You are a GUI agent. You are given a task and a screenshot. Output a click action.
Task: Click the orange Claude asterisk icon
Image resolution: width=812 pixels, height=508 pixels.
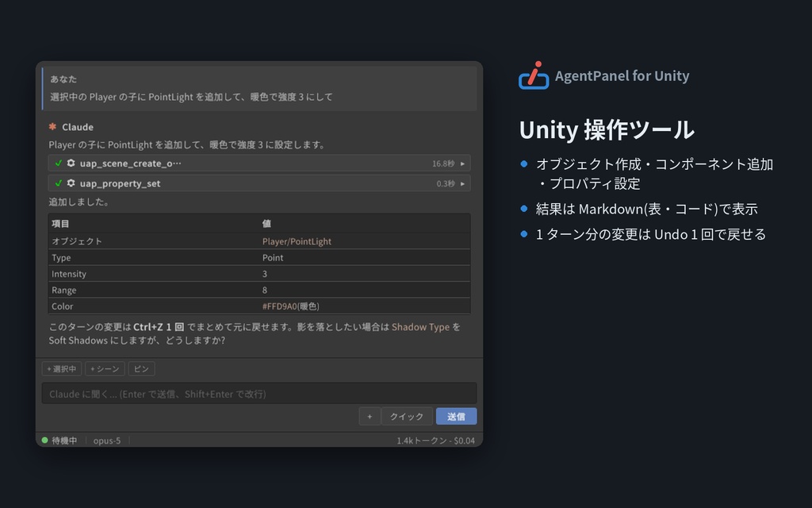click(52, 126)
